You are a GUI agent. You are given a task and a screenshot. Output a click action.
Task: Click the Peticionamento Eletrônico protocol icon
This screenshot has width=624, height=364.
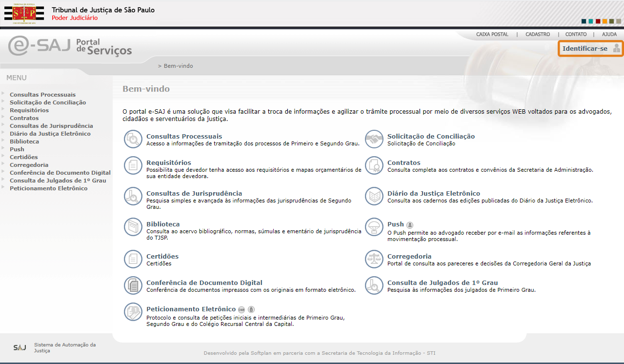(133, 312)
